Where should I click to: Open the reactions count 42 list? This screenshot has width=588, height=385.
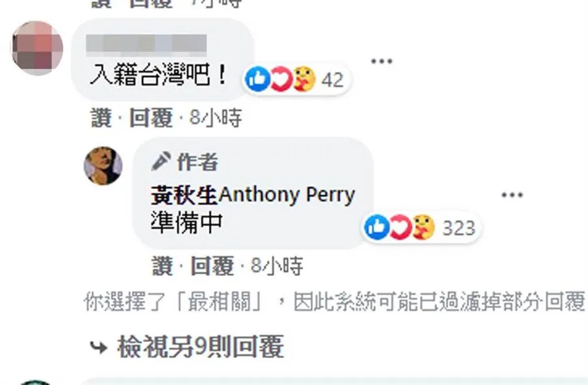point(333,80)
